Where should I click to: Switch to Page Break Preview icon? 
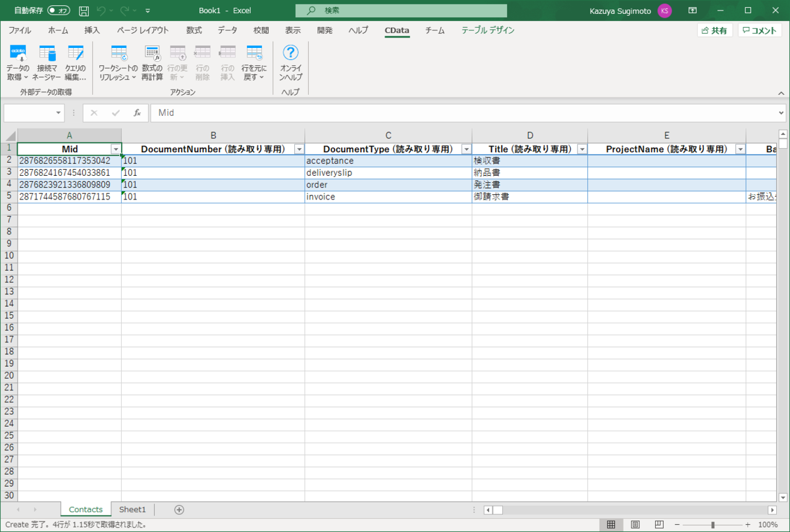[660, 525]
